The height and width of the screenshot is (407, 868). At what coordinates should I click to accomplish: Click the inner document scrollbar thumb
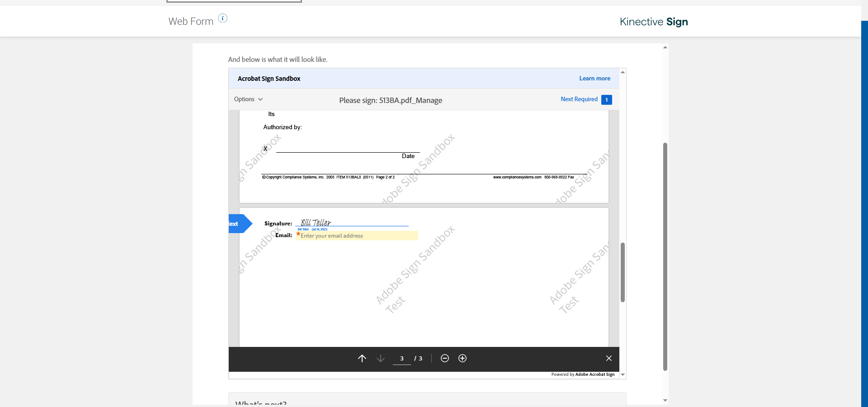pyautogui.click(x=623, y=272)
